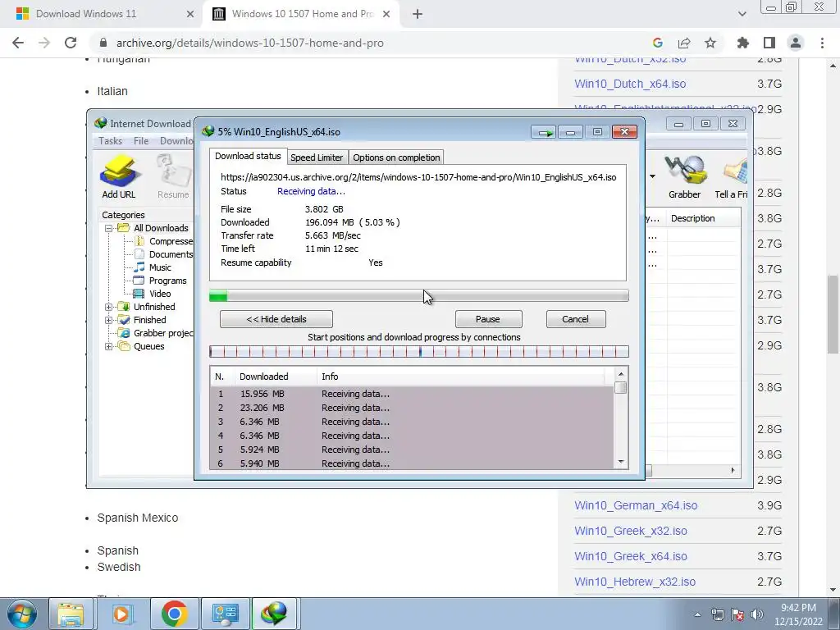Click the connections list scroll down arrow
The image size is (840, 630).
(x=621, y=462)
